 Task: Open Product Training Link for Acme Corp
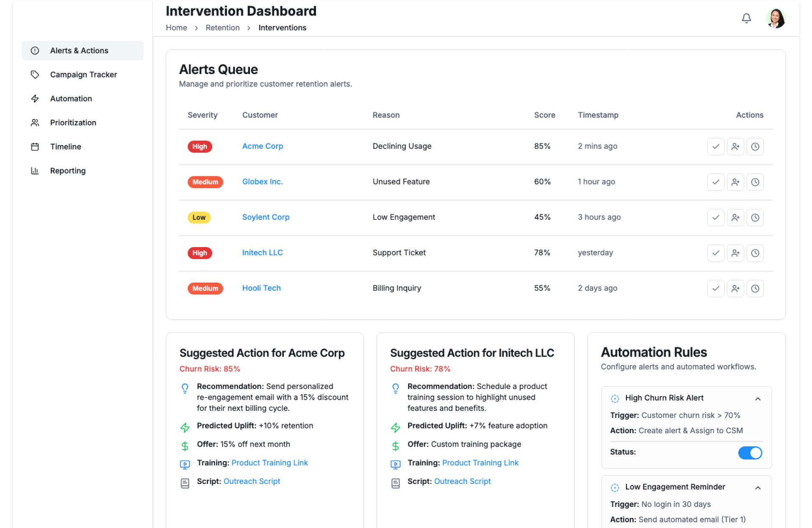click(269, 462)
